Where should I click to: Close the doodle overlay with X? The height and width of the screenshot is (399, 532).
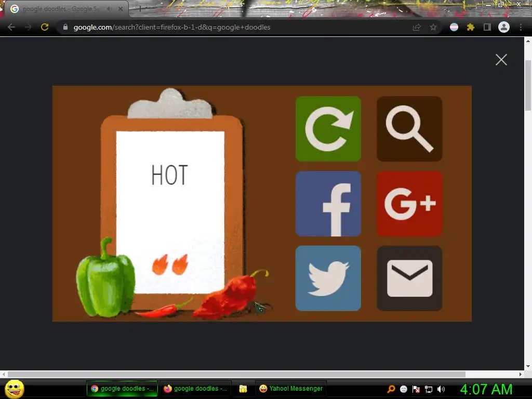click(x=501, y=60)
